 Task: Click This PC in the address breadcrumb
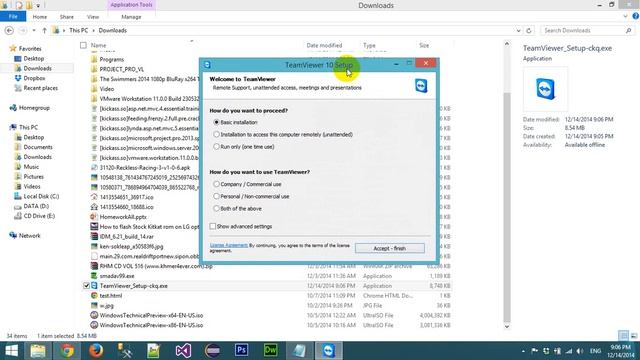point(78,31)
